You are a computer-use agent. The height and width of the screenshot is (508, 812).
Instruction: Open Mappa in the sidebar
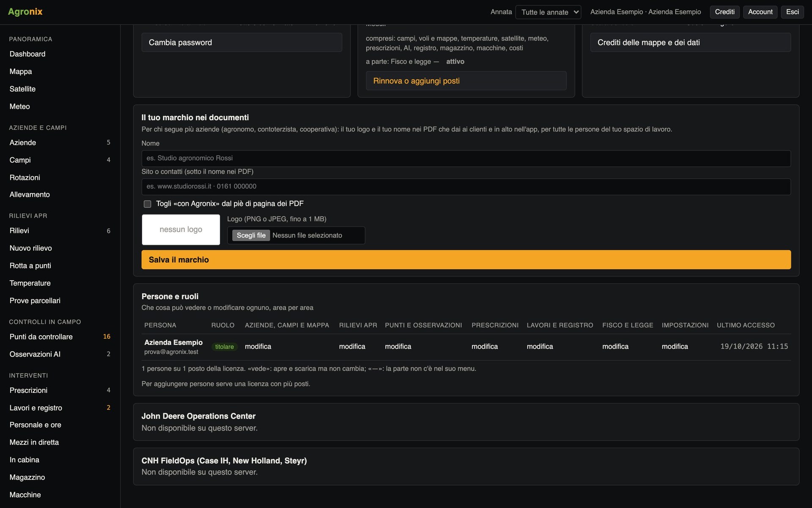[60, 72]
